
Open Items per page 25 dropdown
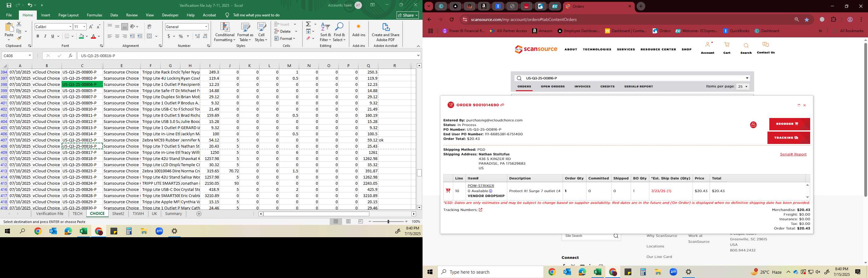(743, 86)
